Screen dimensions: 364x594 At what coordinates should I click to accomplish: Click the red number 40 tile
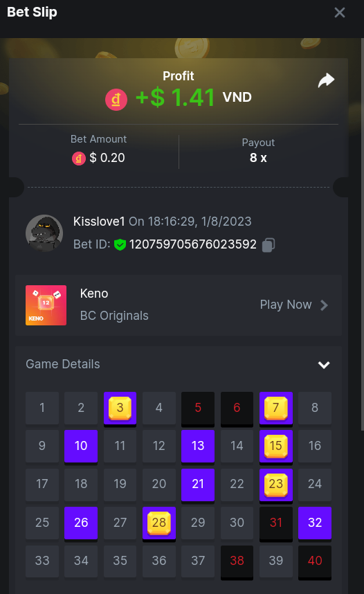coord(315,561)
